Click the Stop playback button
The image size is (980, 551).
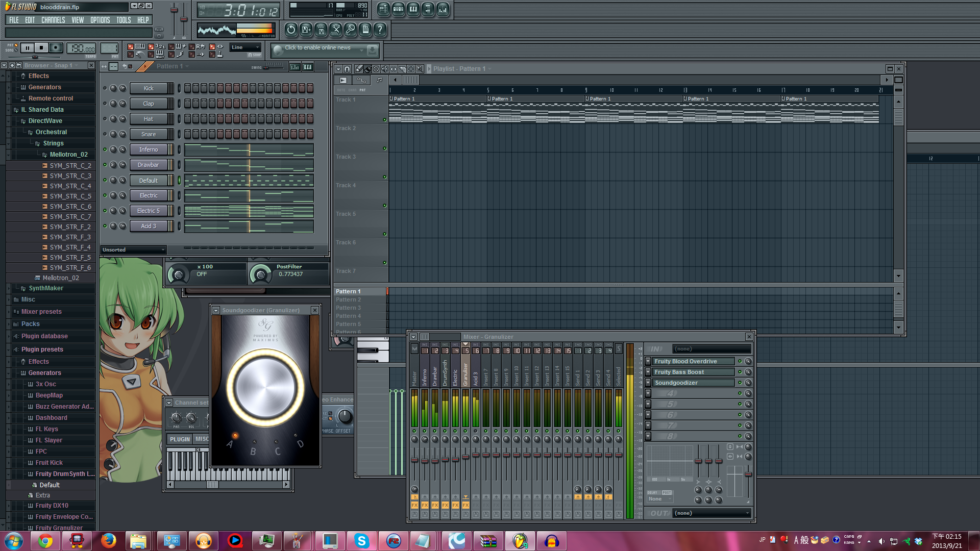[41, 47]
